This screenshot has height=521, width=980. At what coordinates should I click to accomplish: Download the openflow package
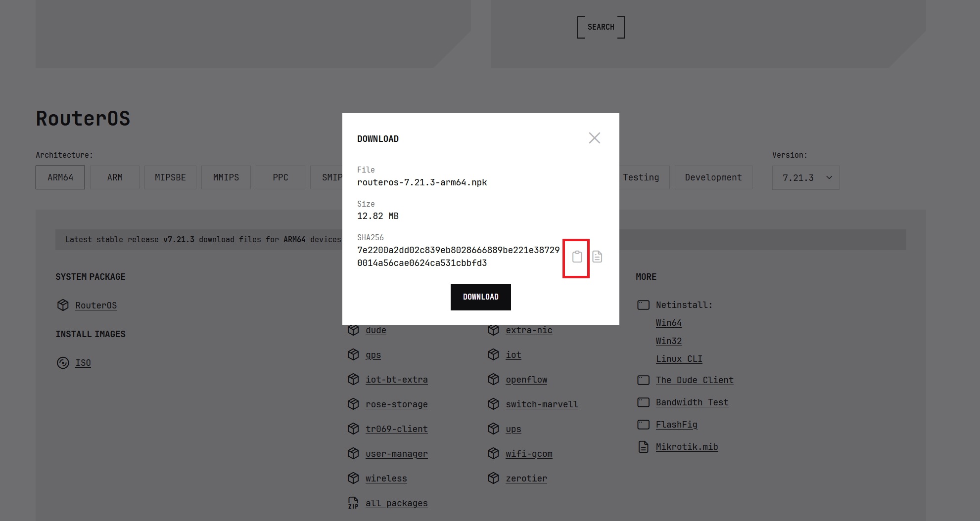[x=526, y=380]
